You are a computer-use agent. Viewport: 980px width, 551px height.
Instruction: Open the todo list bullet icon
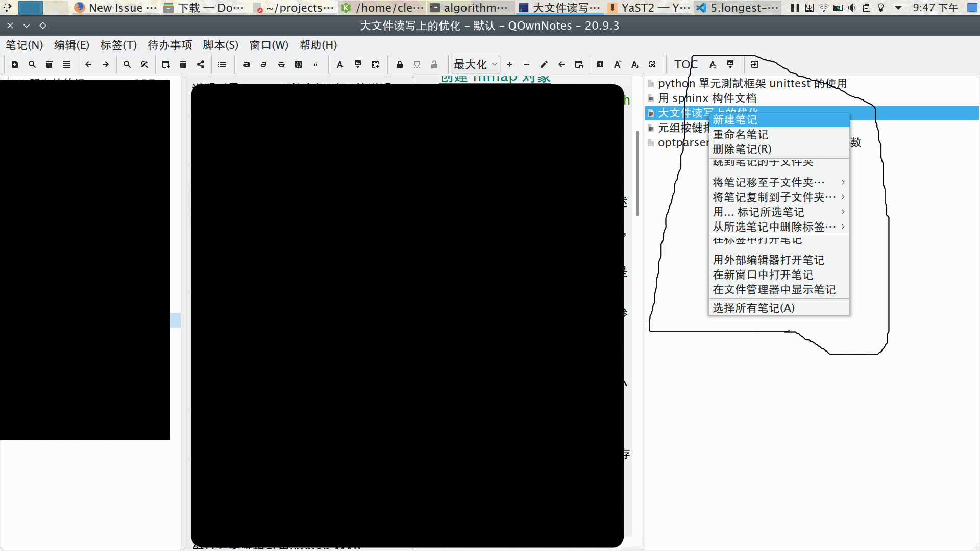222,64
